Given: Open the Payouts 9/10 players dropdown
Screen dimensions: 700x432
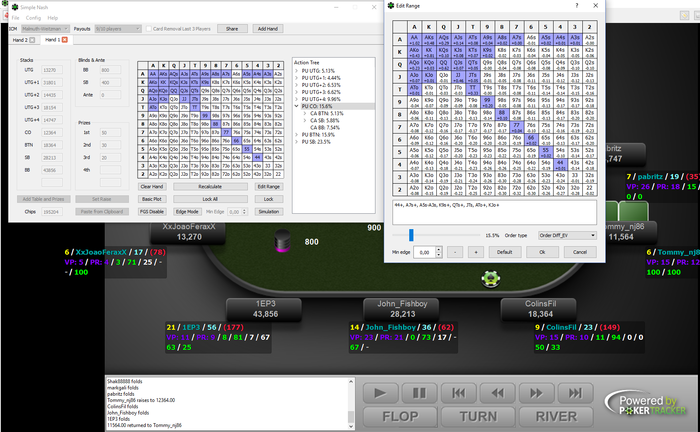Looking at the screenshot, I should click(118, 29).
